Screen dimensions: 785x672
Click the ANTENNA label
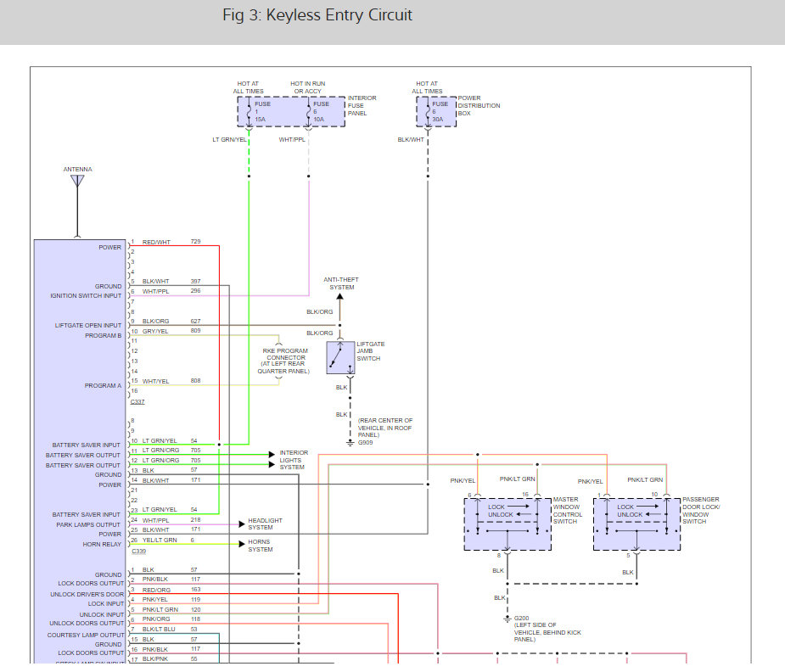click(x=77, y=169)
